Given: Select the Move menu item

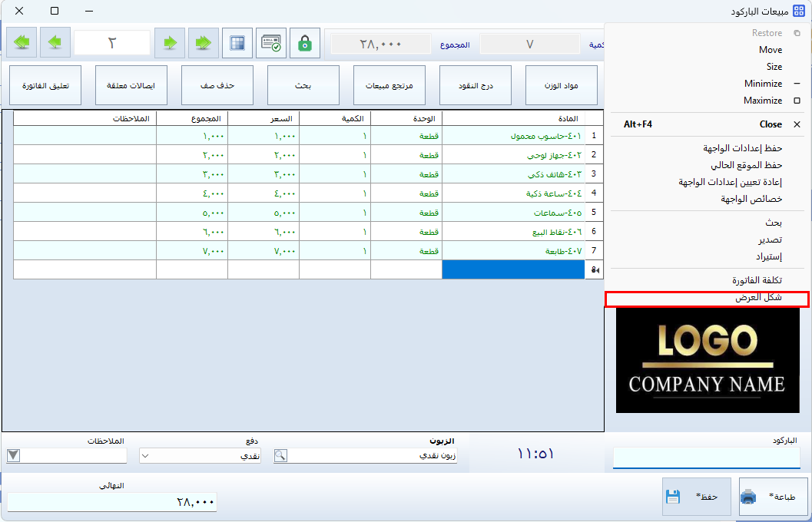Looking at the screenshot, I should (x=708, y=50).
